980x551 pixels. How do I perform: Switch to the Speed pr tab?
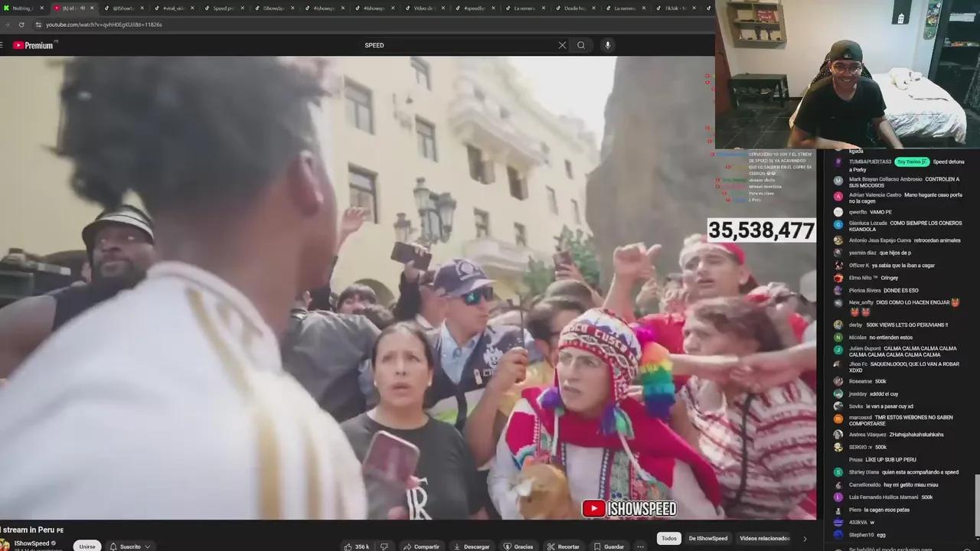[223, 8]
